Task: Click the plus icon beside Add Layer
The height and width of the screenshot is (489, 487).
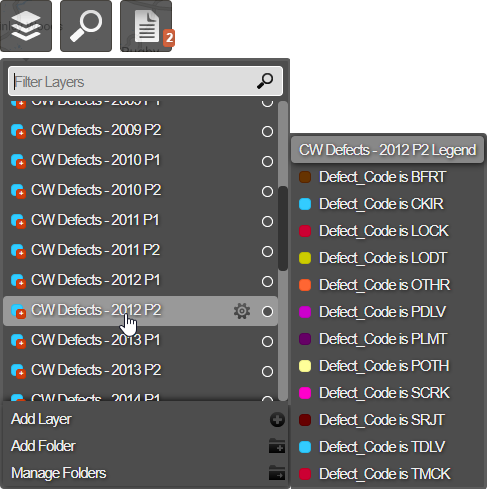Action: tap(277, 420)
